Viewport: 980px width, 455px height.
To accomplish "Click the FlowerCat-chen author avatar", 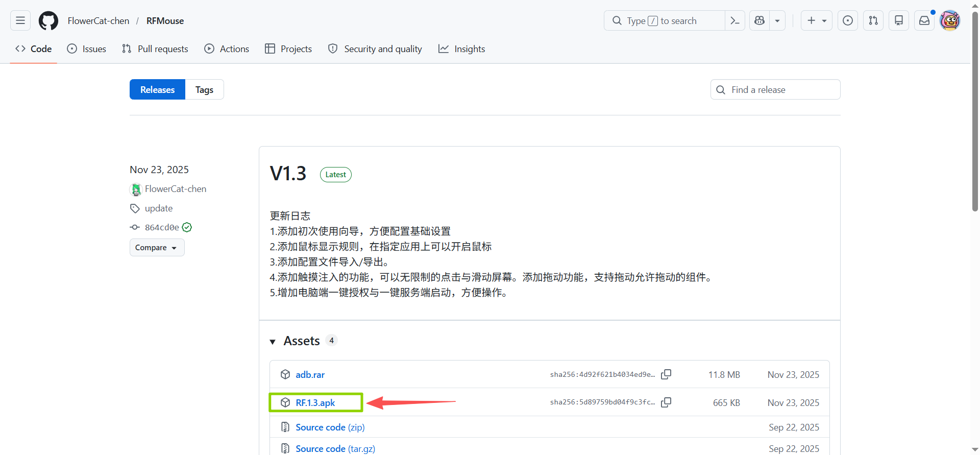I will [x=136, y=189].
